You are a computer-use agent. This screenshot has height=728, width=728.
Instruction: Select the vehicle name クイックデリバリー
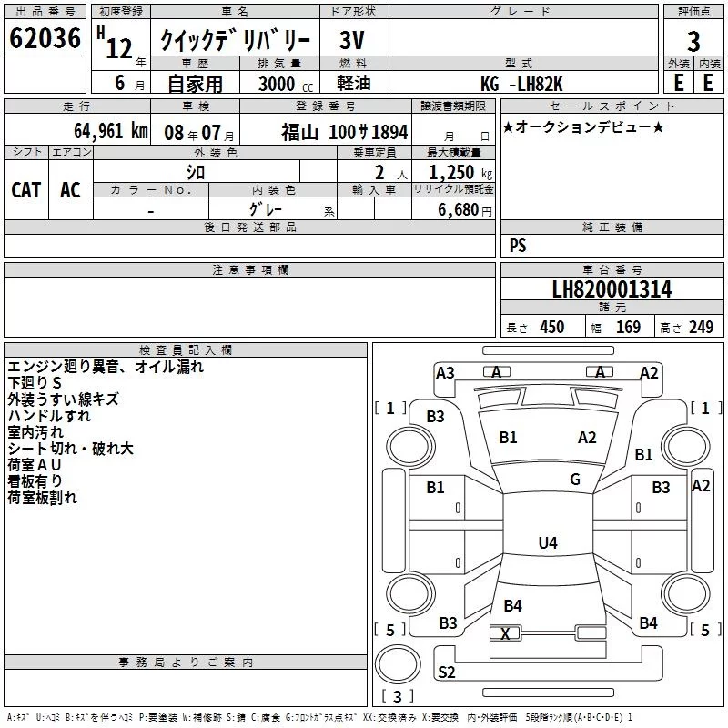coord(236,40)
